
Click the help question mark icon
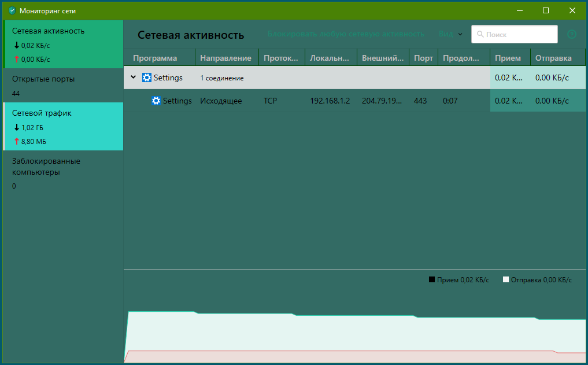[572, 34]
